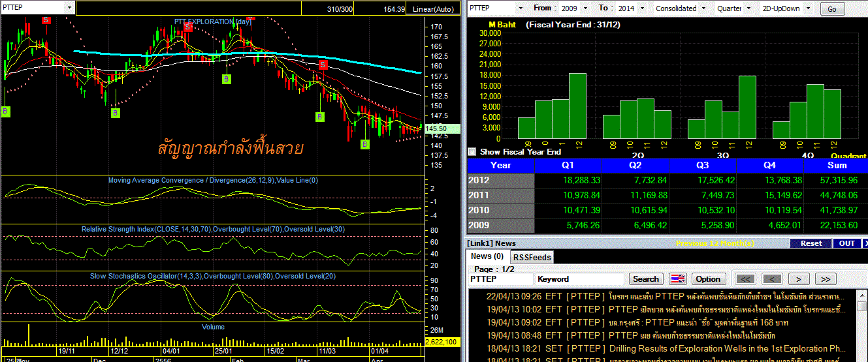This screenshot has height=362, width=868.
Task: Select the Q2 column header
Action: click(635, 165)
